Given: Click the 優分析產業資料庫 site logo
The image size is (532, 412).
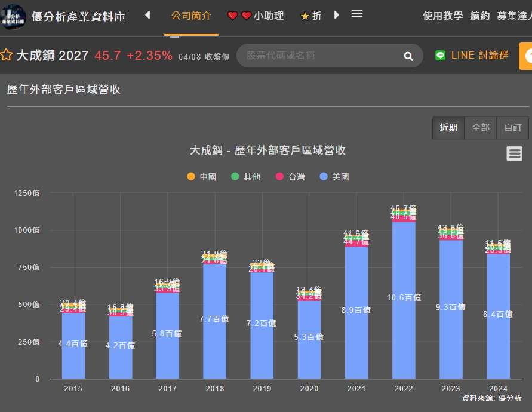Looking at the screenshot, I should (x=13, y=16).
